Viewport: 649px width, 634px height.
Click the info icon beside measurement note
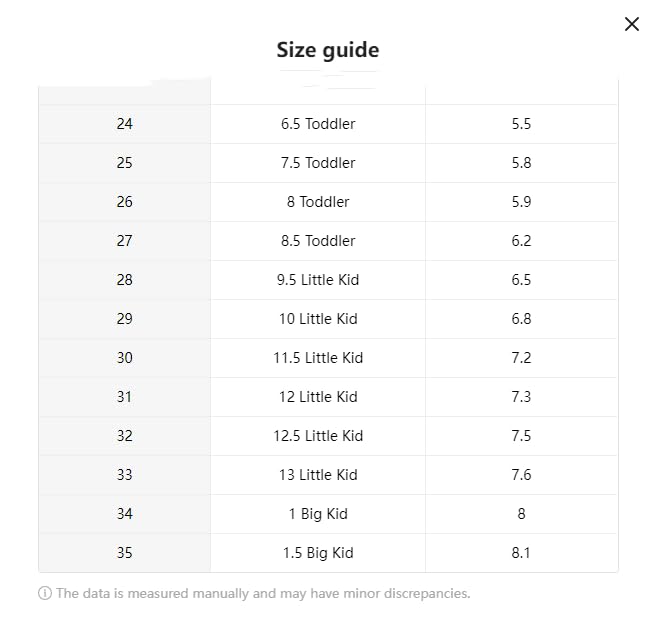45,593
